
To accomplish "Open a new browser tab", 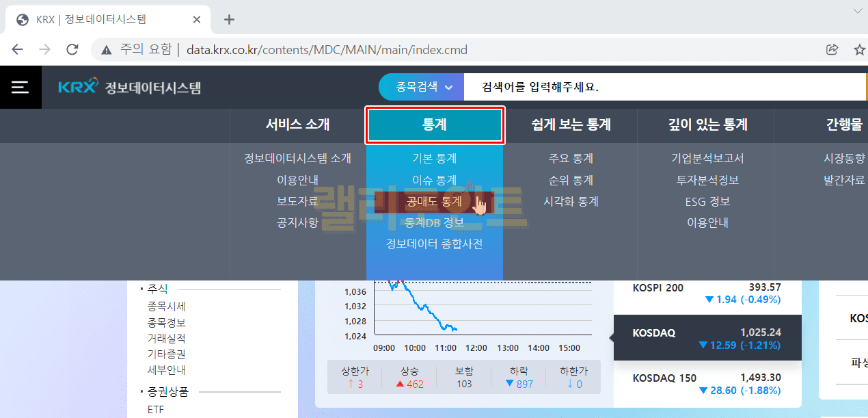I will click(229, 19).
